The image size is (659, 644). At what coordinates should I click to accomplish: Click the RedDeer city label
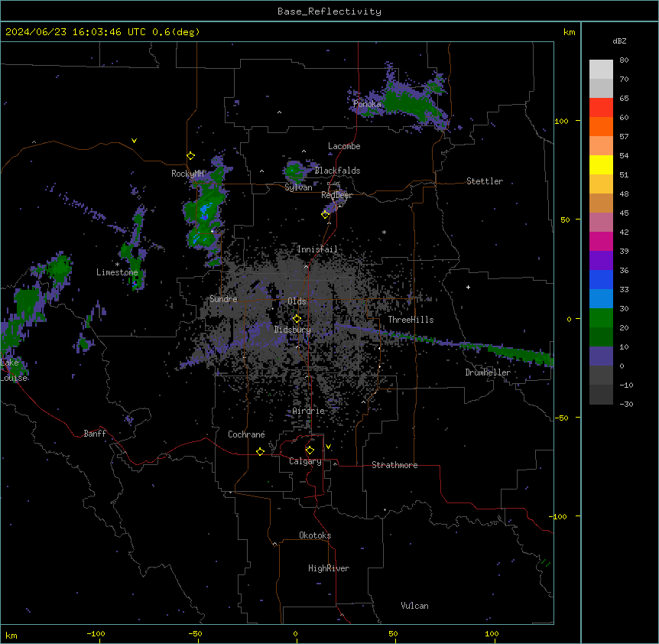(x=336, y=195)
